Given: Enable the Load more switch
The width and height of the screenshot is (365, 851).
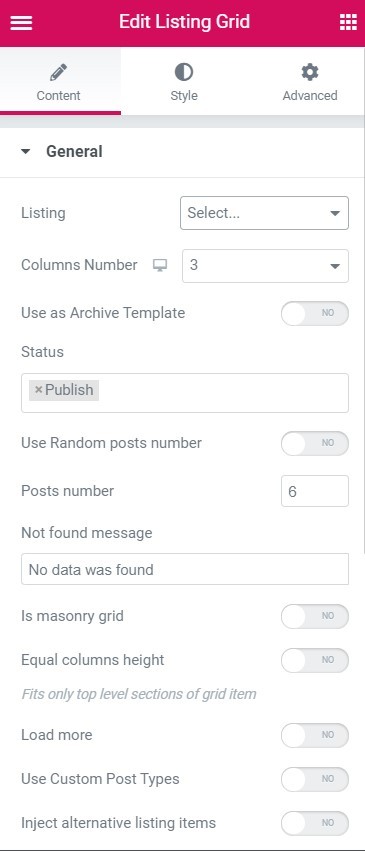Looking at the screenshot, I should coord(315,735).
